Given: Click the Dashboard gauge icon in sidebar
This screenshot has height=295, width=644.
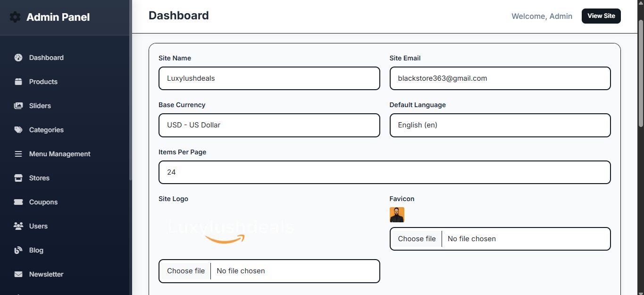Looking at the screenshot, I should coord(18,58).
